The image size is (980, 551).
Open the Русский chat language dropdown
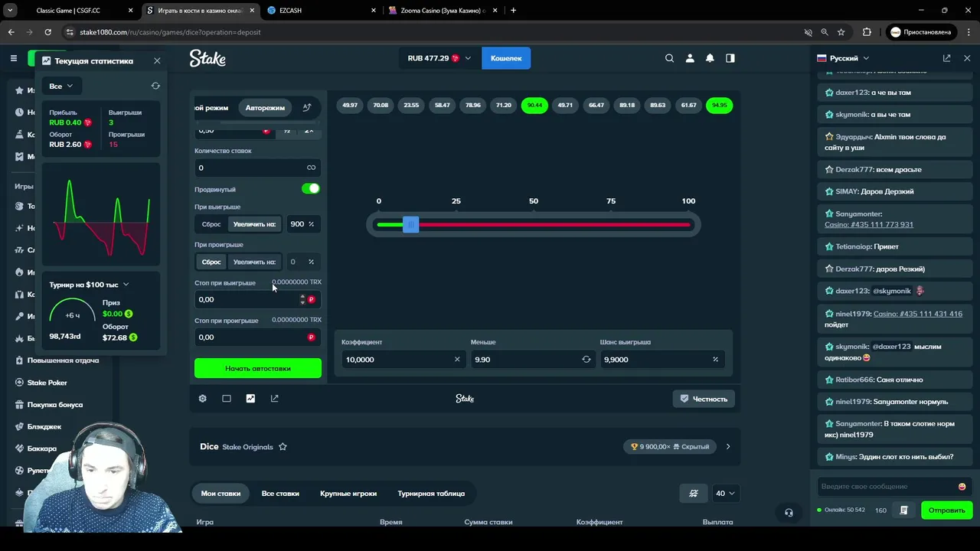843,58
